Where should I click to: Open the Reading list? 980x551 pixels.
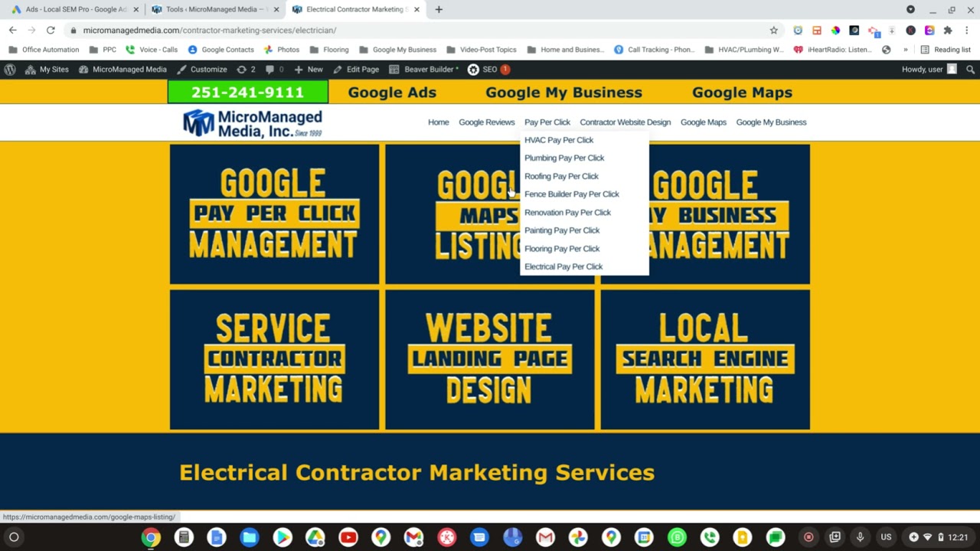pyautogui.click(x=946, y=50)
